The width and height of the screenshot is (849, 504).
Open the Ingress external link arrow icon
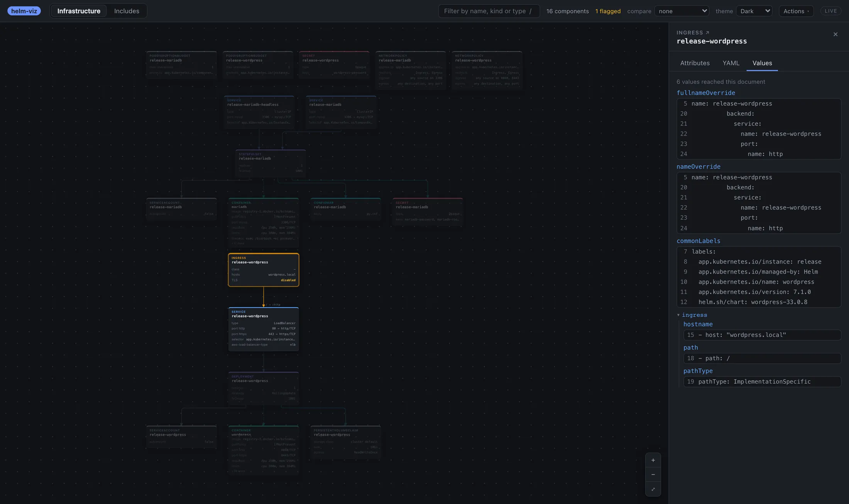[x=707, y=33]
